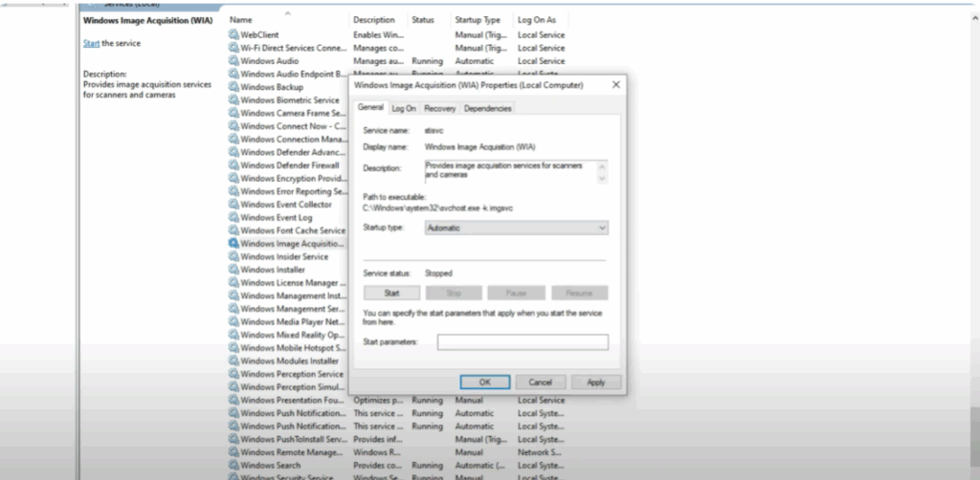Open the Dependencies tab
The height and width of the screenshot is (480, 980).
[487, 108]
